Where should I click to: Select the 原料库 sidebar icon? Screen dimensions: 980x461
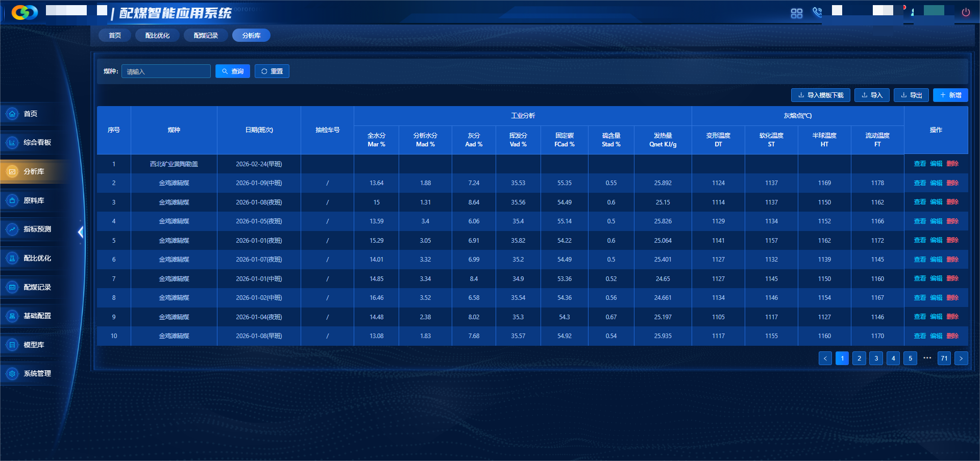(x=12, y=200)
